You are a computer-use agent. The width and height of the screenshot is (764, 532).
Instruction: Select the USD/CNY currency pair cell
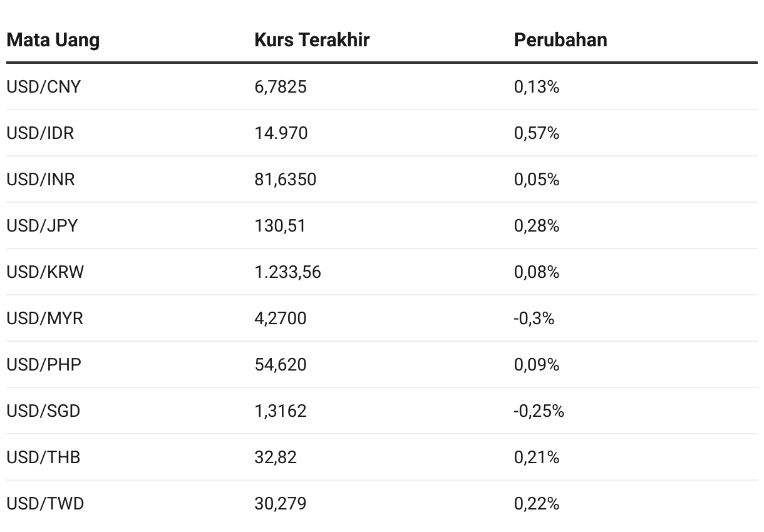[x=44, y=87]
